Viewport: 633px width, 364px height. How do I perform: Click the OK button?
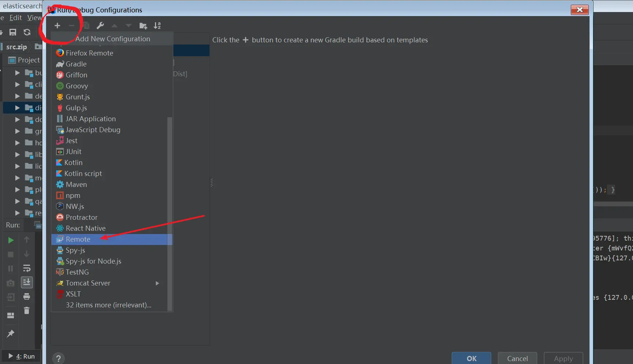click(471, 358)
